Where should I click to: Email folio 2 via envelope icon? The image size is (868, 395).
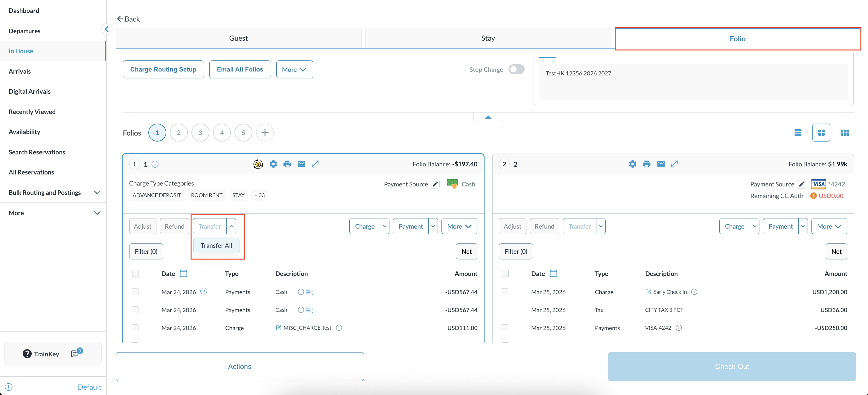(661, 164)
